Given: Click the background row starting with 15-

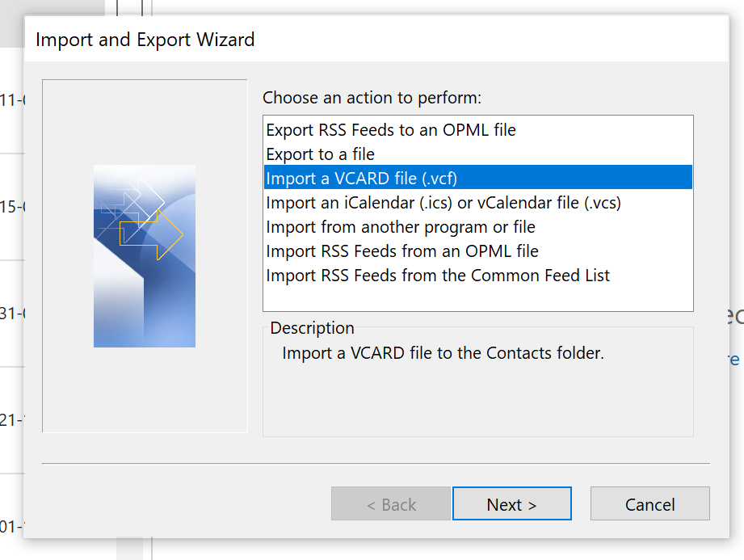Looking at the screenshot, I should [12, 207].
